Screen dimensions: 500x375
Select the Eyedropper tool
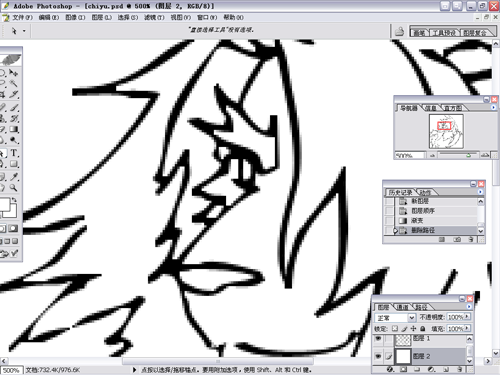pos(14,177)
